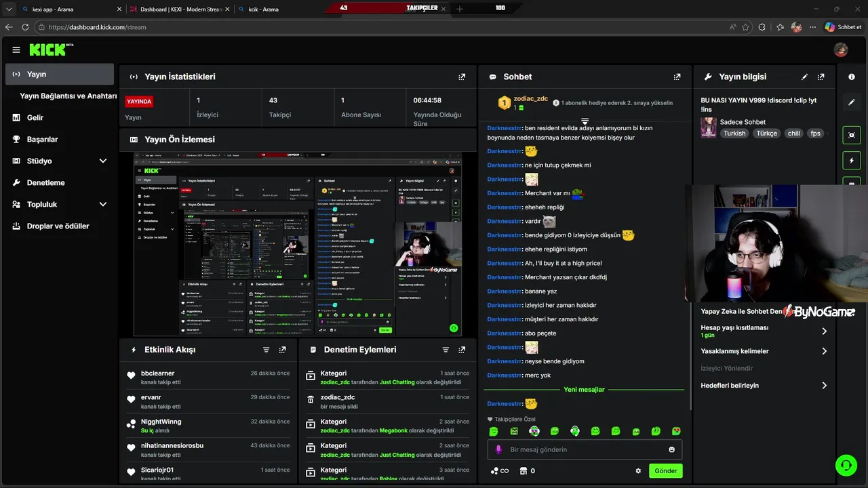The image size is (868, 488).
Task: Collapse the leaderboard handle above the chat messages
Action: [585, 121]
